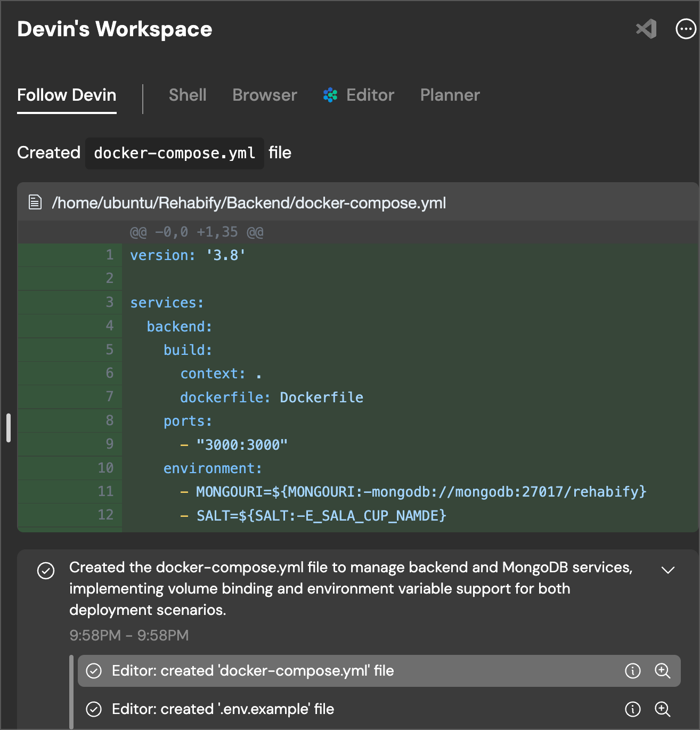Collapse the docker-compose step summary chevron

668,570
